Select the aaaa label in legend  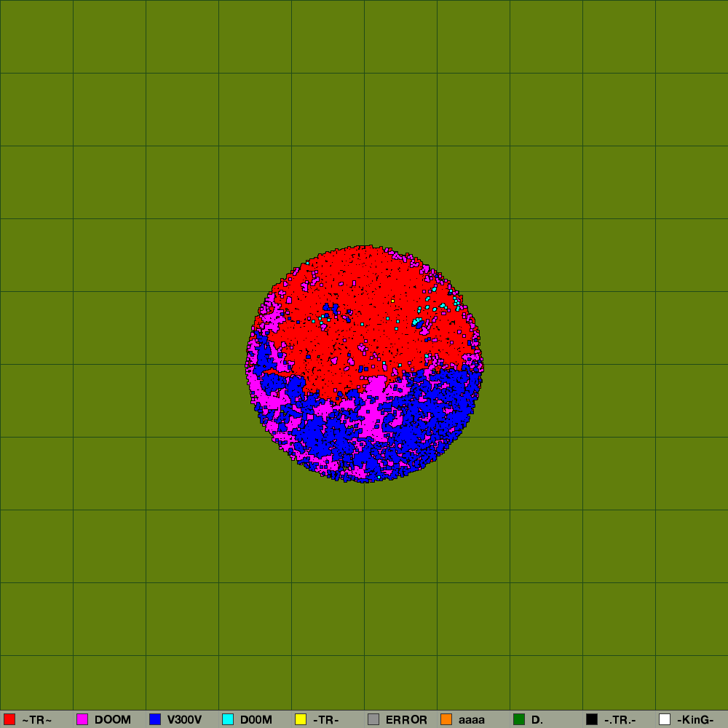click(x=472, y=720)
